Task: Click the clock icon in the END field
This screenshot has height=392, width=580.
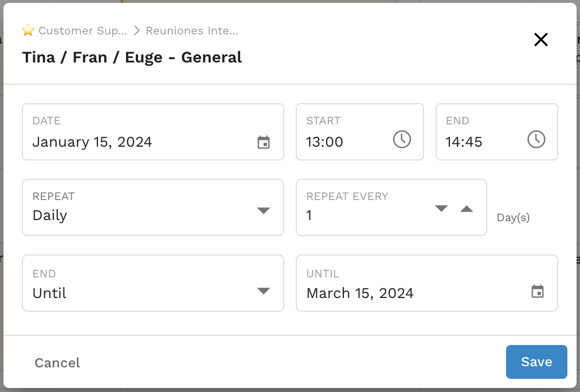Action: [536, 139]
